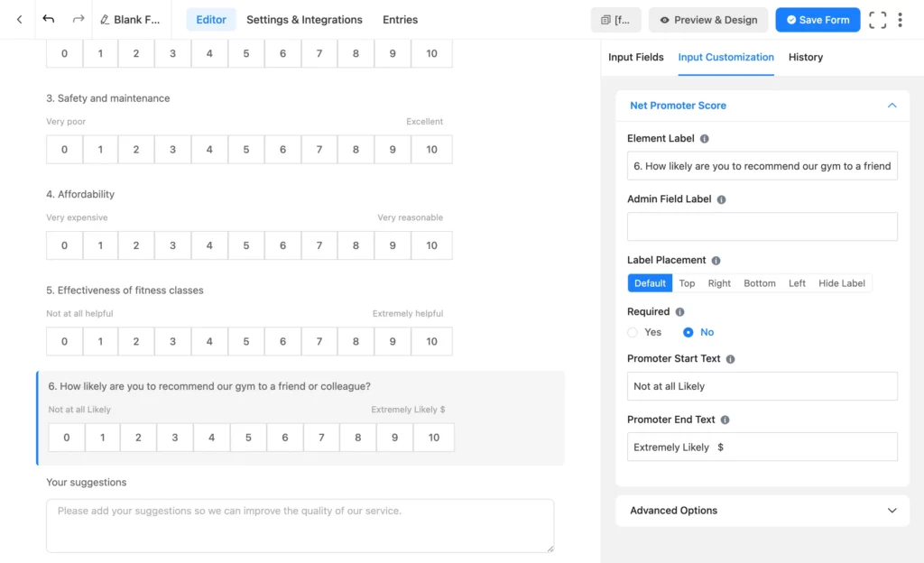This screenshot has height=563, width=924.
Task: Select score 0 under Safety and maintenance
Action: click(x=64, y=150)
